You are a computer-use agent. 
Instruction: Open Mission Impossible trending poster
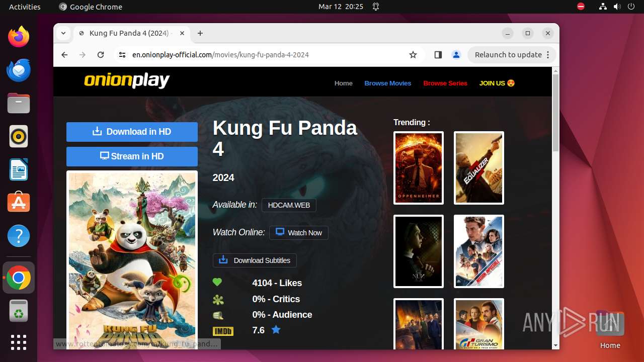(479, 251)
